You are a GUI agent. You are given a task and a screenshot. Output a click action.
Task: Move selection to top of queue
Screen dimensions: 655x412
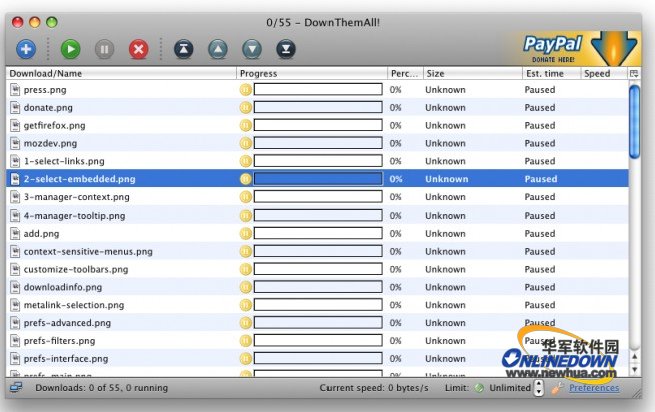[184, 49]
